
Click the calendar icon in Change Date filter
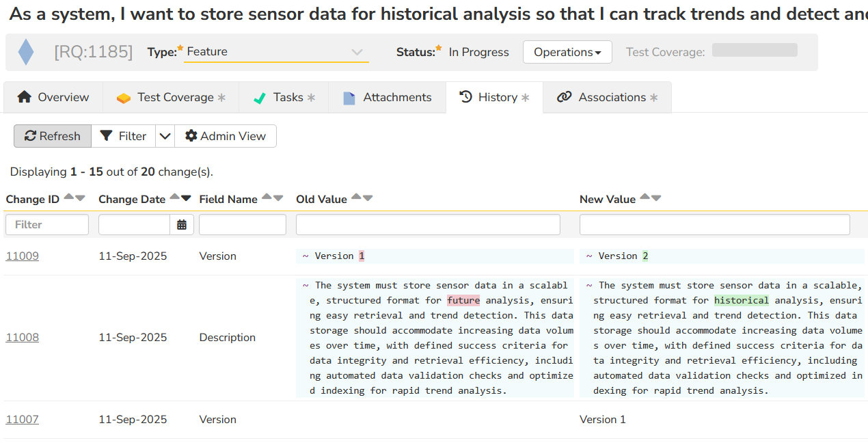pos(182,225)
